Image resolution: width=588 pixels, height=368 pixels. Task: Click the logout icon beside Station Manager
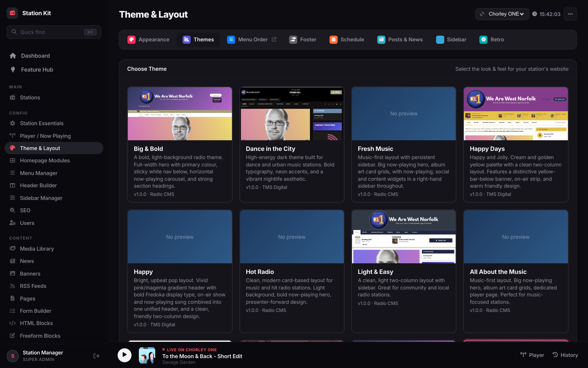(96, 356)
